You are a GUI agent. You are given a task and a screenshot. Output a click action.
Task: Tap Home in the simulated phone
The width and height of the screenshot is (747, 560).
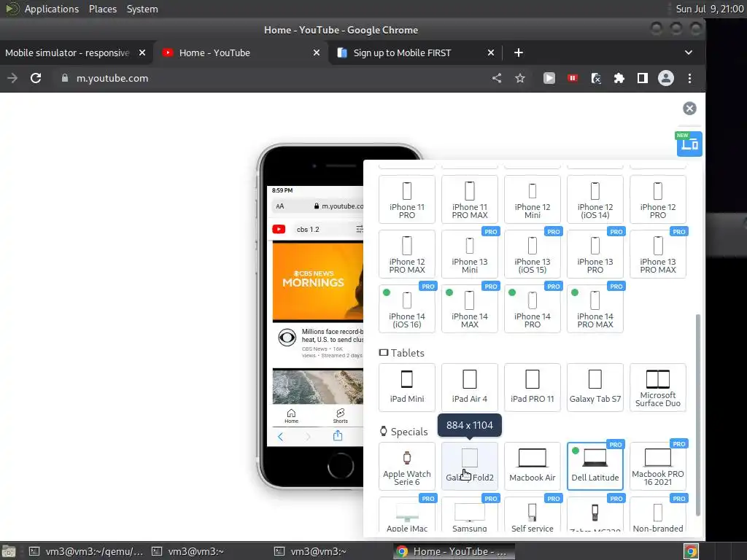point(292,416)
